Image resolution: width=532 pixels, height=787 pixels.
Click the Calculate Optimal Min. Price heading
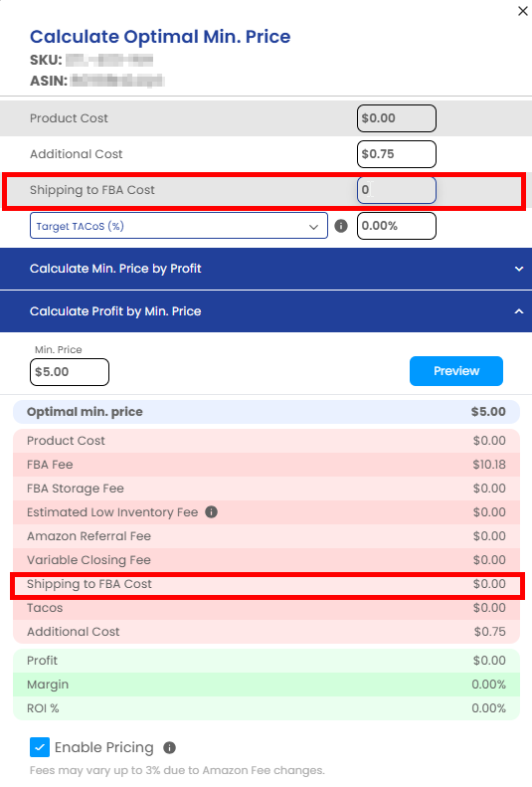click(160, 37)
